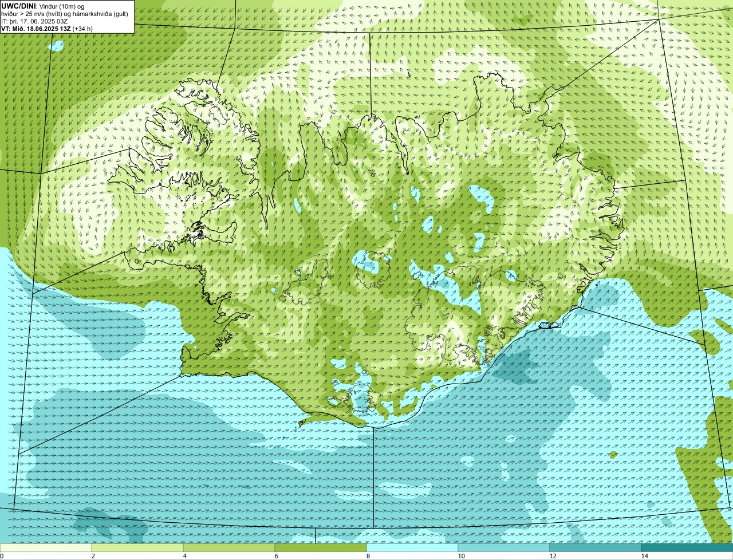The height and width of the screenshot is (560, 733).
Task: Click the 'IT: þri. 17. 06. 2025 03Z' line
Action: (x=35, y=21)
